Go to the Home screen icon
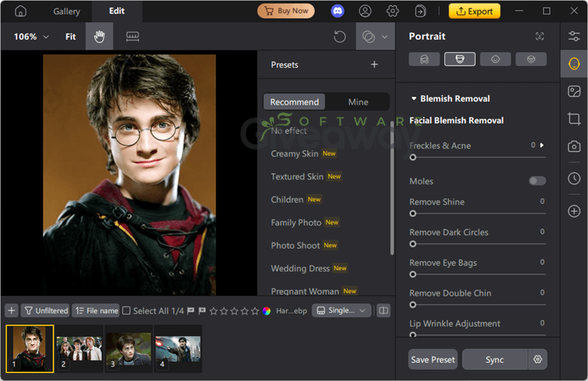 (x=21, y=11)
